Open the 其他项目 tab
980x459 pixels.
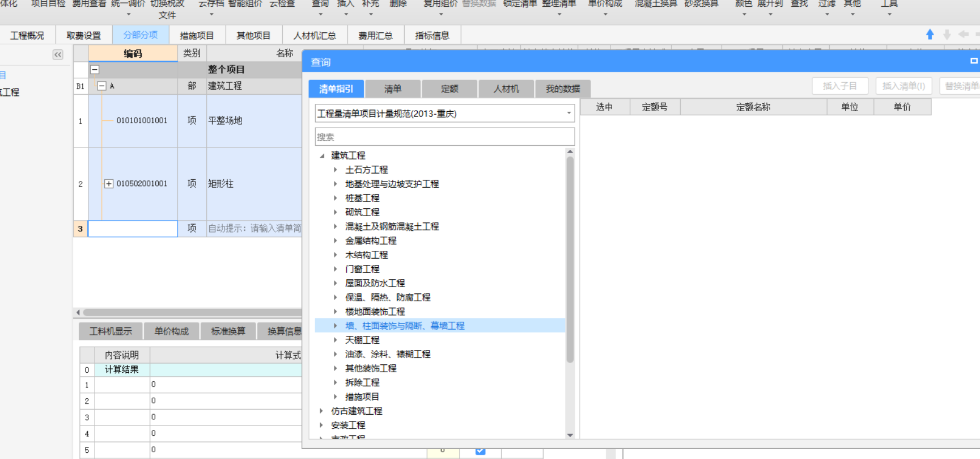(x=253, y=35)
